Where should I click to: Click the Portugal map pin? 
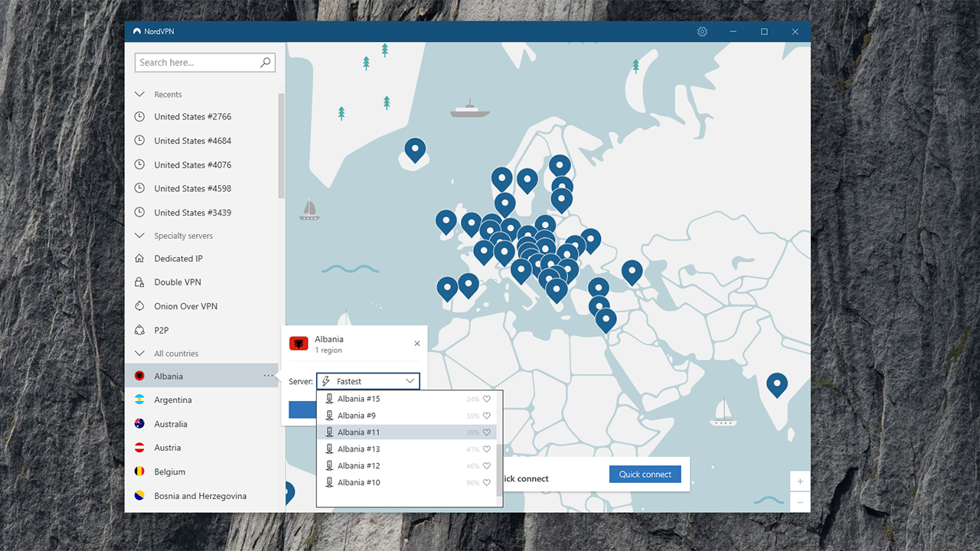447,289
